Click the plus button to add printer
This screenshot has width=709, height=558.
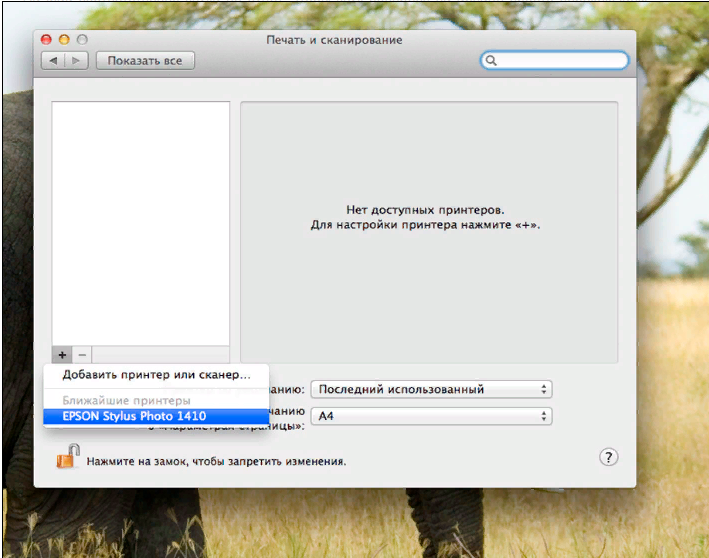point(62,355)
